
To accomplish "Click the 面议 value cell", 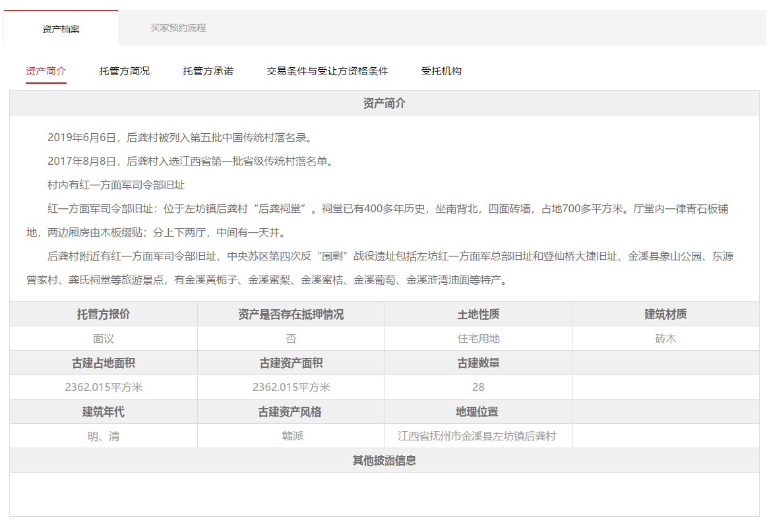I will (104, 339).
